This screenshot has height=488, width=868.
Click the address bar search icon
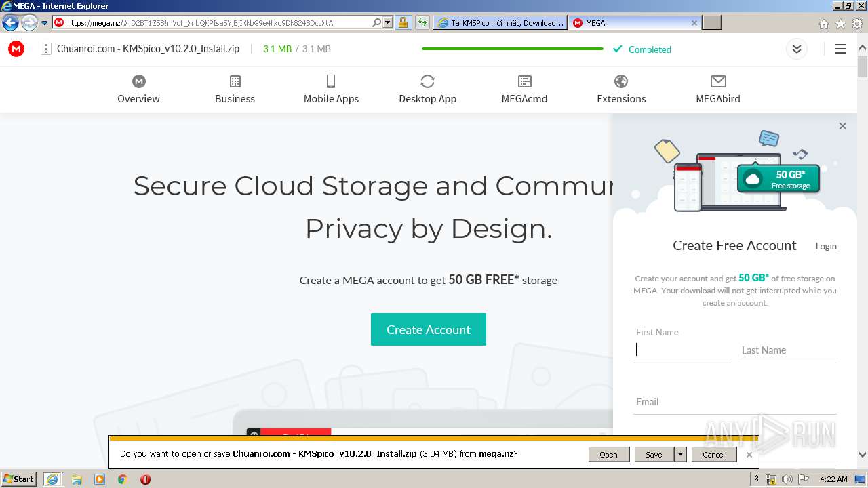(x=377, y=22)
